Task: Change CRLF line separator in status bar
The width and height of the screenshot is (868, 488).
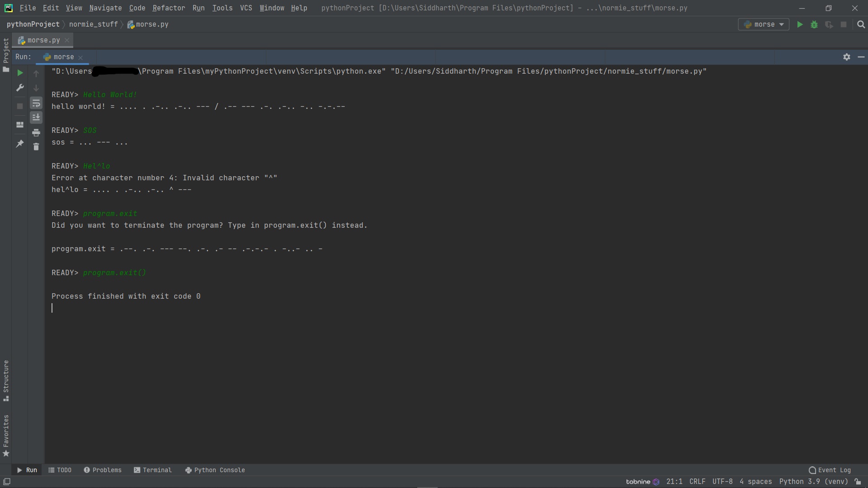Action: (697, 482)
